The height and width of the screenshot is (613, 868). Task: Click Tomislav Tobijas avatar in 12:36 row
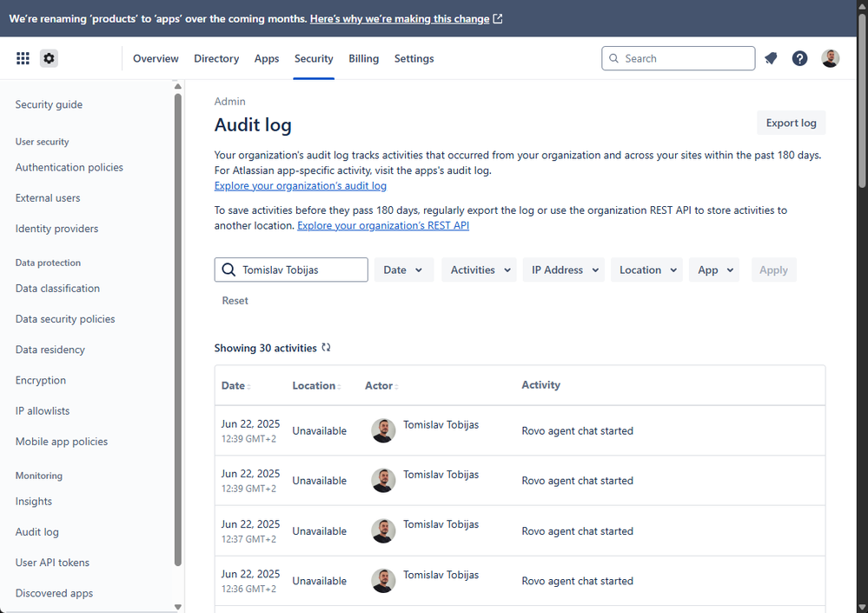click(x=383, y=580)
